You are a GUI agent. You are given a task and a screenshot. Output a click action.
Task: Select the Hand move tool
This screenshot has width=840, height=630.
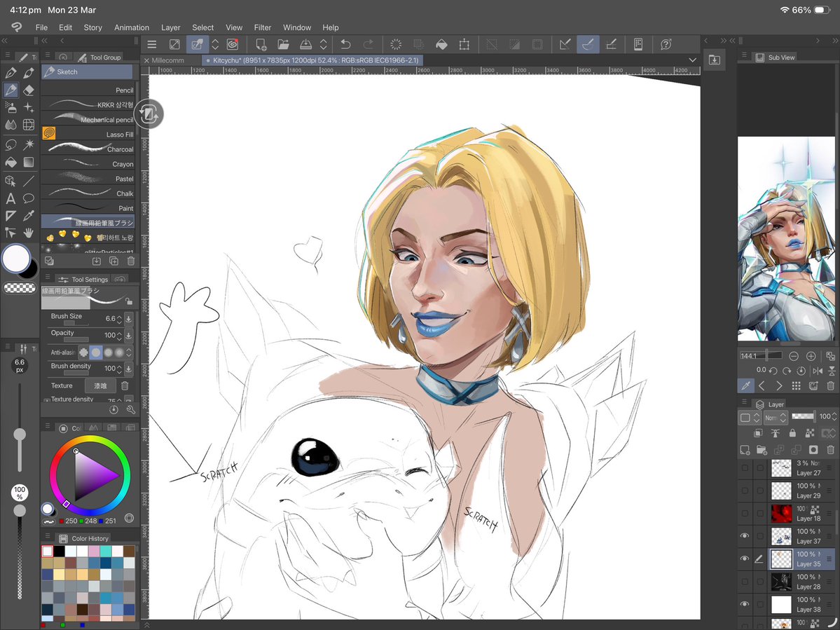click(29, 233)
